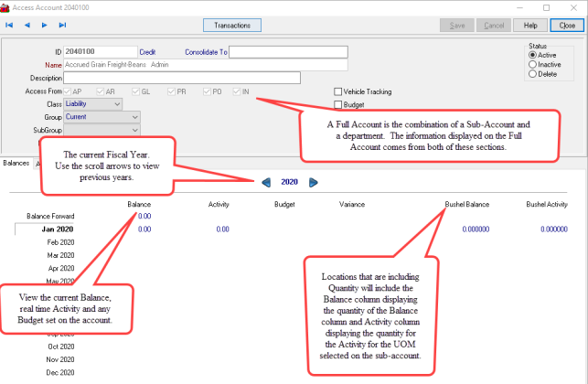Select the Inactive status option
The height and width of the screenshot is (384, 588).
533,65
